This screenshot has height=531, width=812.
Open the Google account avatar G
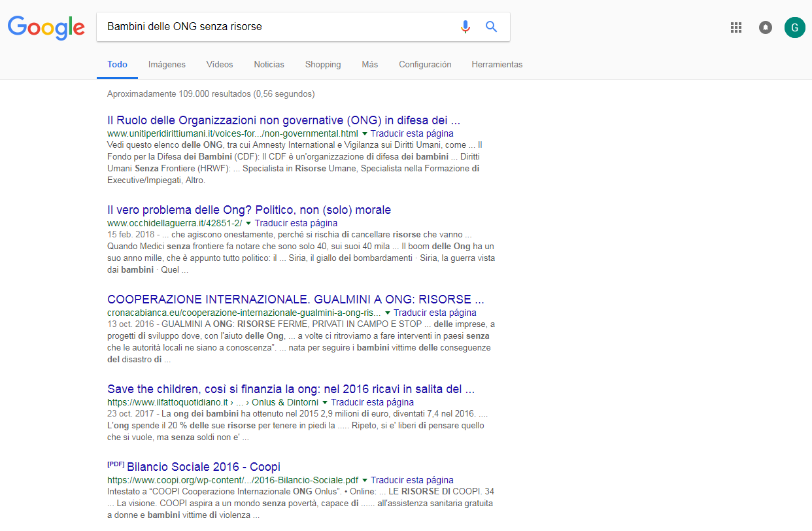(x=795, y=27)
